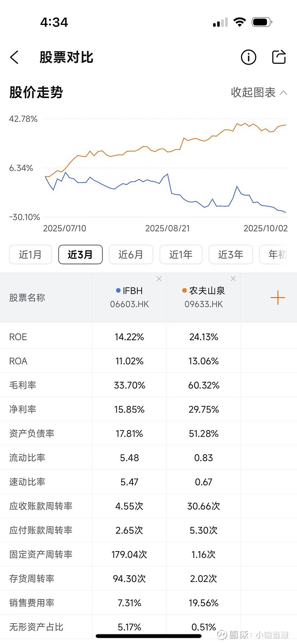Tap the 毛利率 row label
Screen dimensions: 297x644
[23, 385]
